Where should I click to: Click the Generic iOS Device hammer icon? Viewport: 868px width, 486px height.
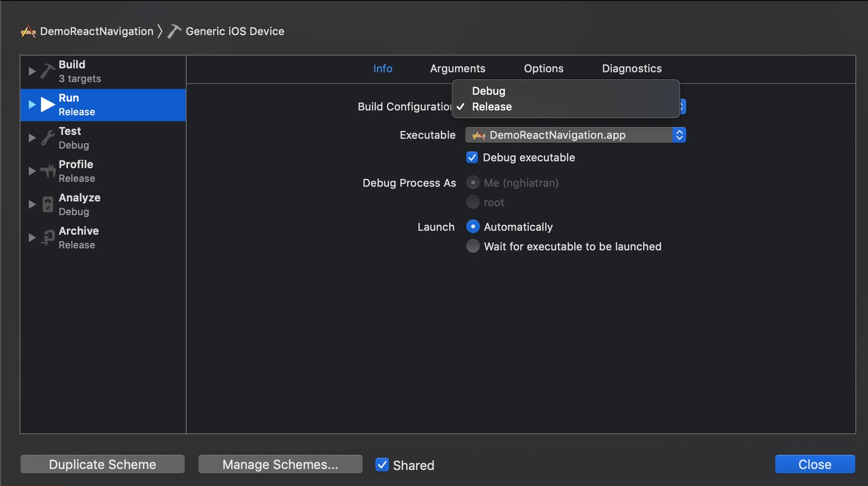(x=174, y=32)
